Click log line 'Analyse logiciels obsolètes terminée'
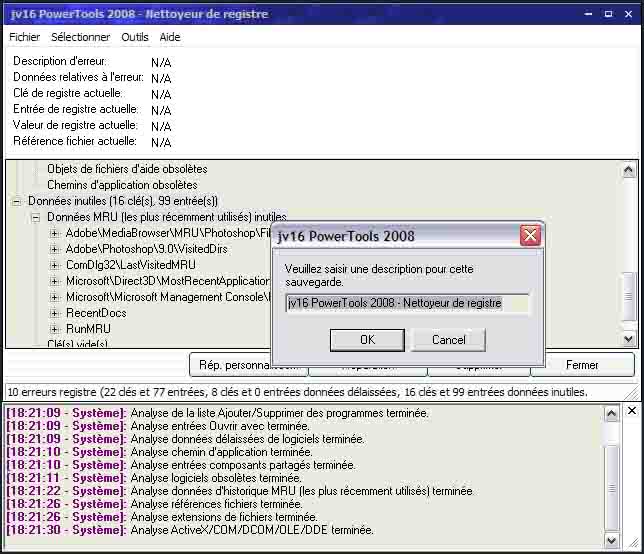Screen dimensions: 644x554 pyautogui.click(x=216, y=478)
